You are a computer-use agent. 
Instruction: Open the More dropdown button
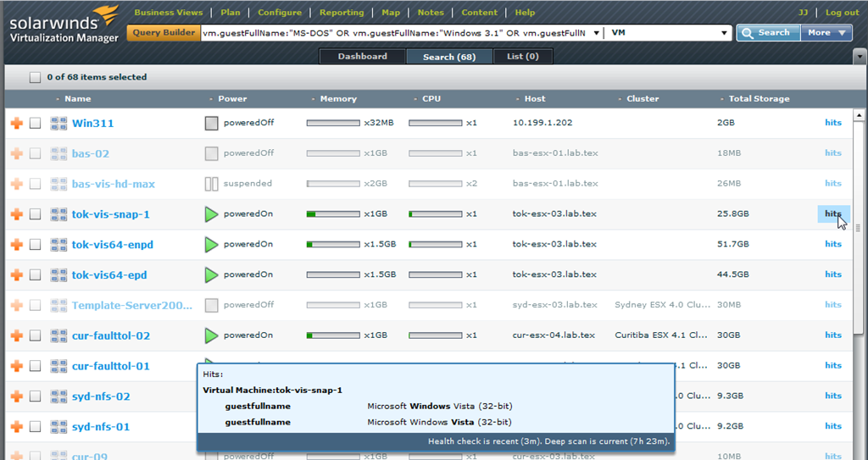click(x=826, y=33)
